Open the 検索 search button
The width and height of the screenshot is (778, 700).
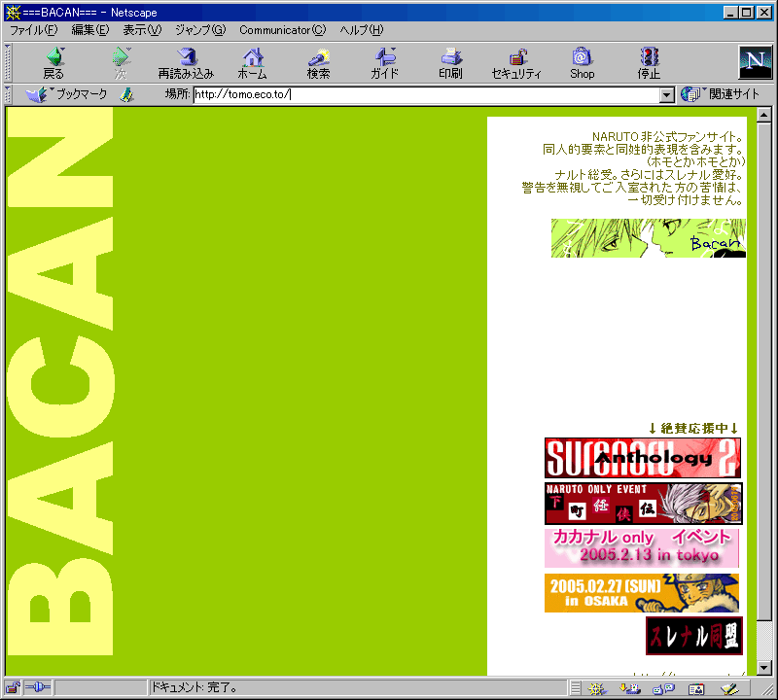point(319,63)
